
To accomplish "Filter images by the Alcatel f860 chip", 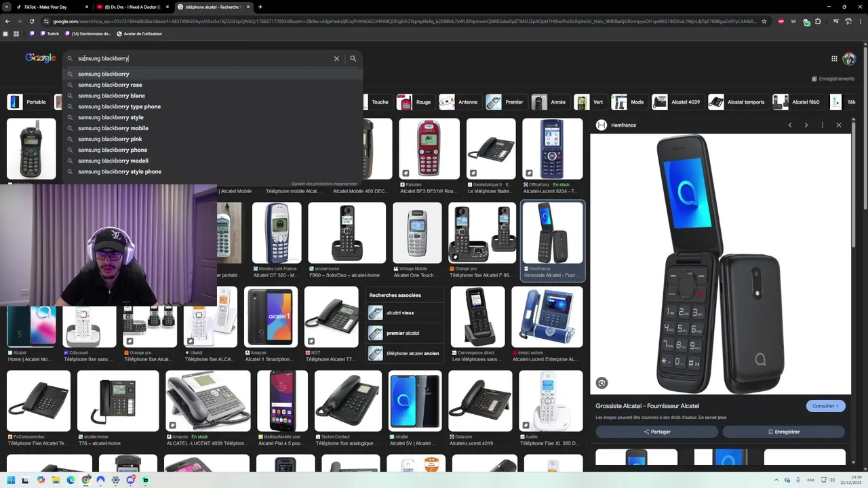I will point(798,102).
